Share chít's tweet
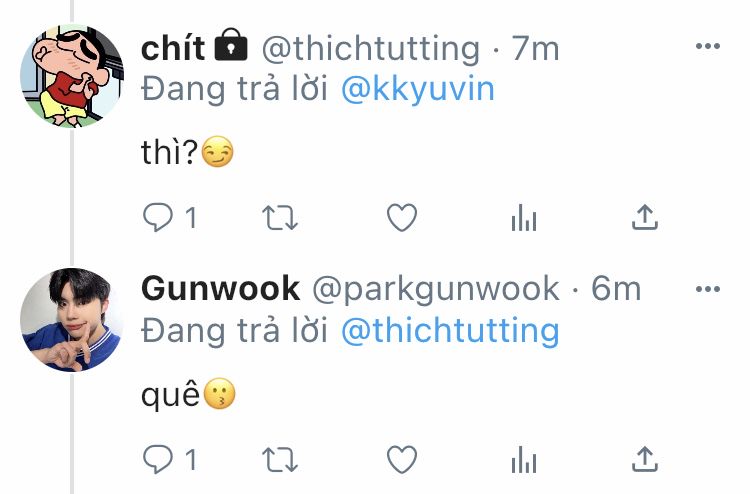This screenshot has width=750, height=494. coord(645,218)
